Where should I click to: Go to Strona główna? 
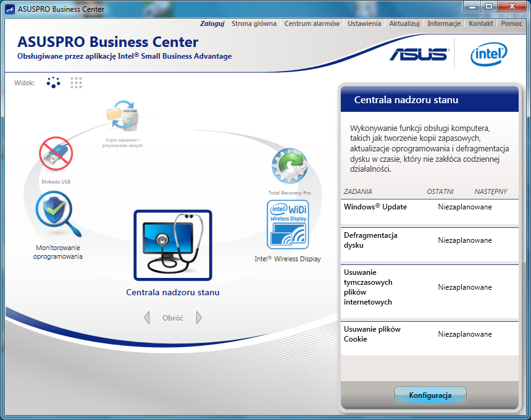[x=254, y=23]
